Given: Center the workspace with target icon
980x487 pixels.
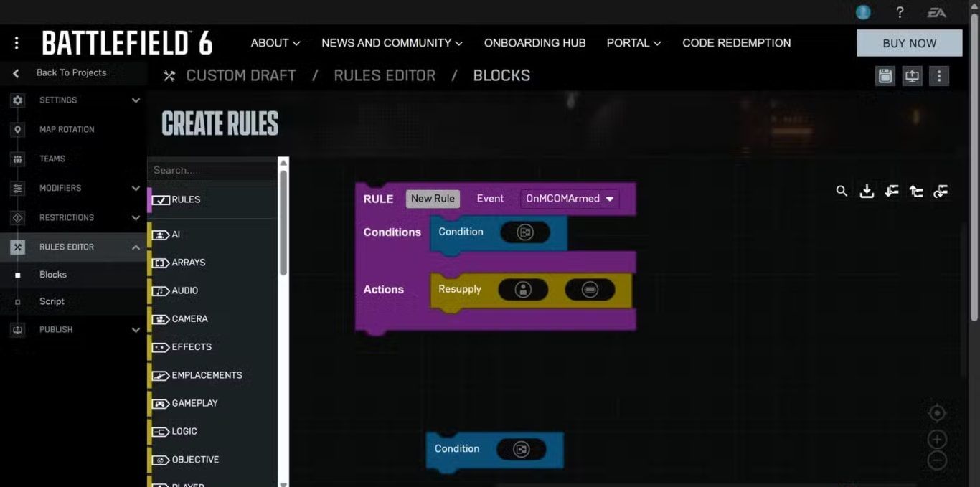Looking at the screenshot, I should click(x=937, y=413).
